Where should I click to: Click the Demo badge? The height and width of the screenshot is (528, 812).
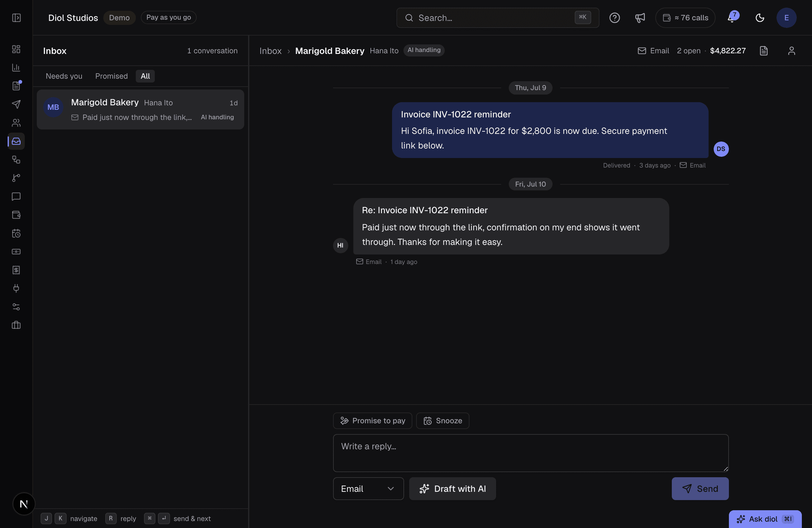(119, 18)
